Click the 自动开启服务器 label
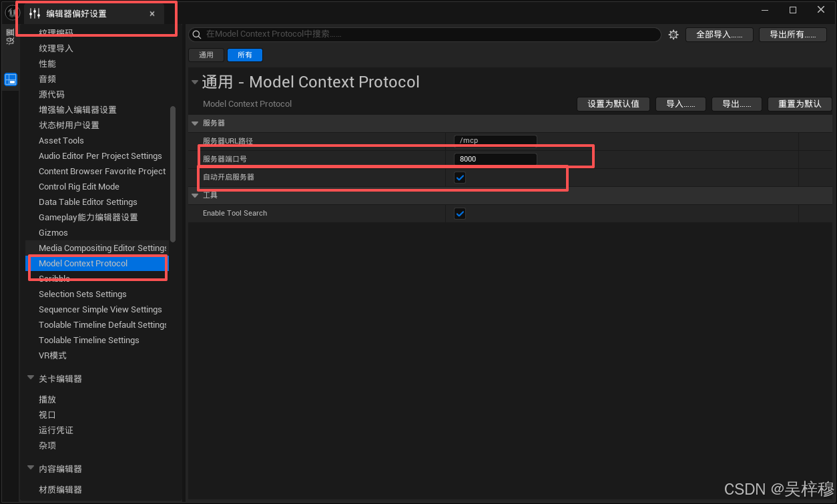 [x=228, y=177]
